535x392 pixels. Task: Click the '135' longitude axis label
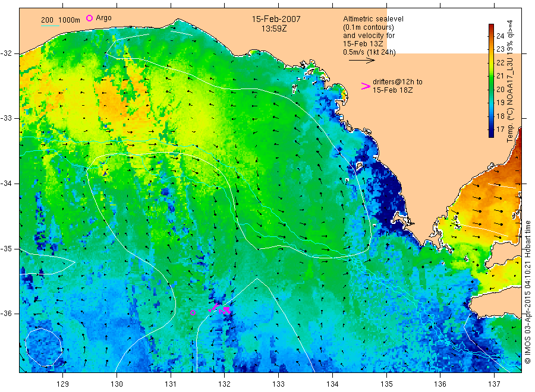pyautogui.click(x=386, y=384)
